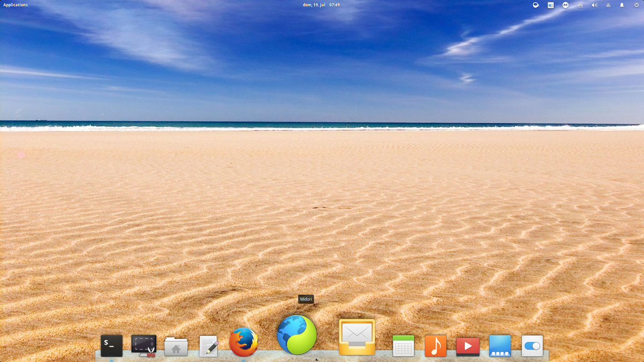Open the date and time indicator
This screenshot has height=362, width=644.
point(321,5)
